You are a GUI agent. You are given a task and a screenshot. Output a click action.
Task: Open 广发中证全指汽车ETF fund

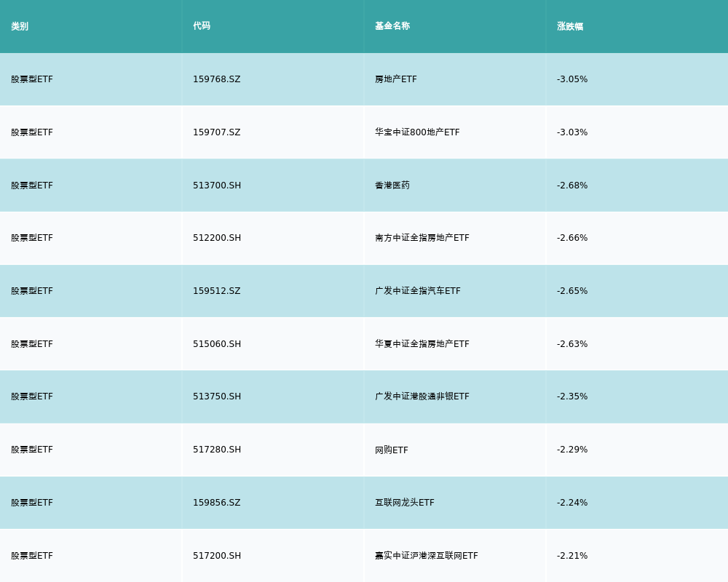point(418,291)
